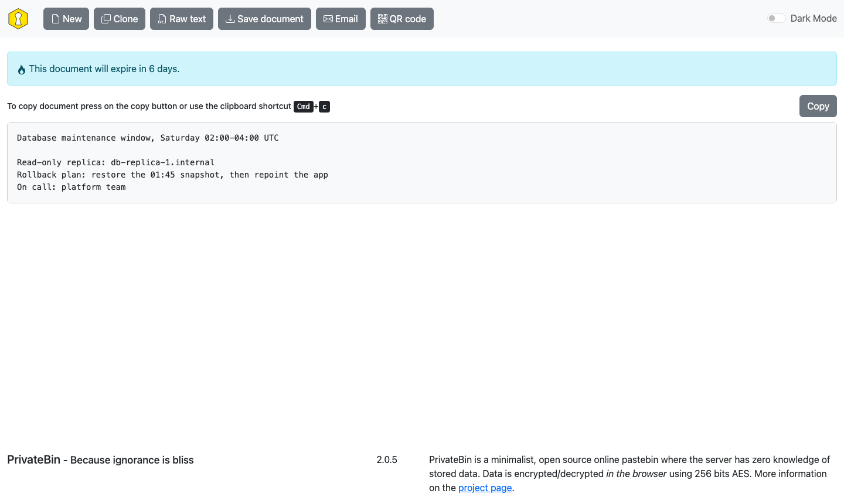Viewport: 844px width, 504px height.
Task: Share the document via Email
Action: [x=341, y=19]
